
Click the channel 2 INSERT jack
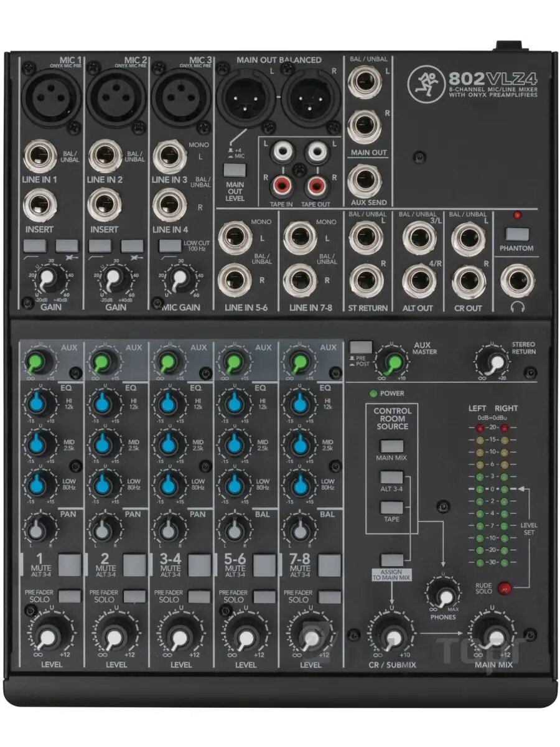tap(105, 204)
